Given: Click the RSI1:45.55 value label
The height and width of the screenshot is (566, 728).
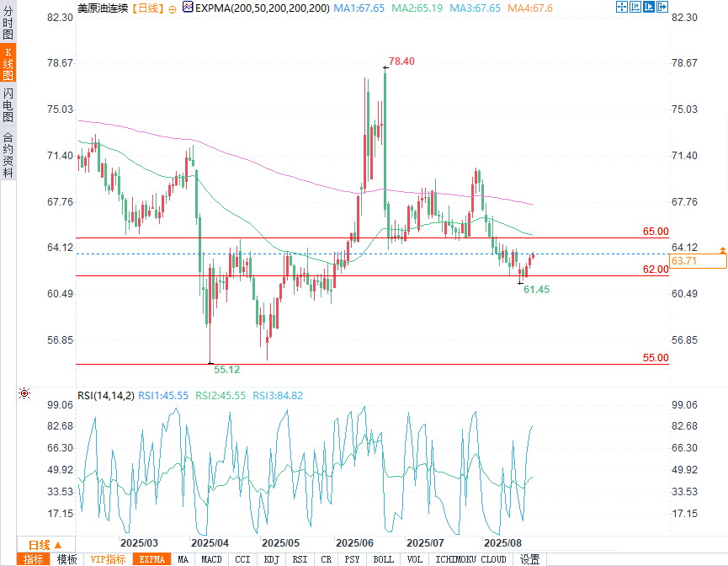Looking at the screenshot, I should 163,396.
